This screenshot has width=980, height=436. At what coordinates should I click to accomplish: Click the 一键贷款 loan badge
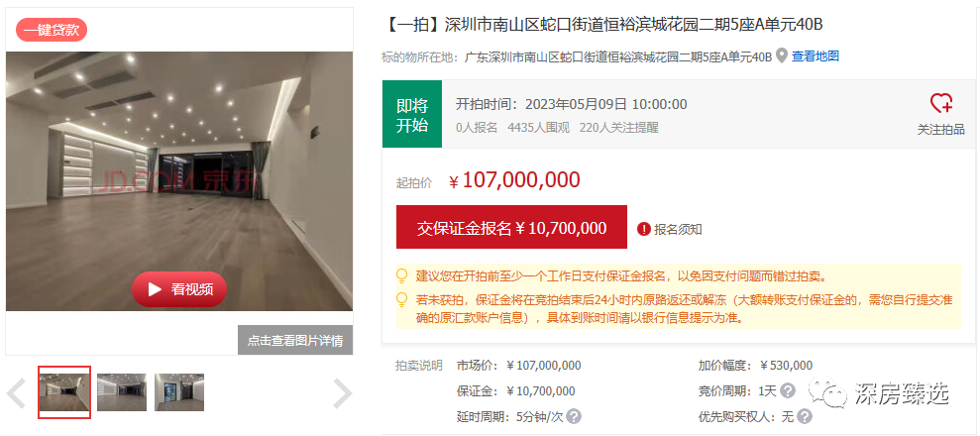coord(52,30)
